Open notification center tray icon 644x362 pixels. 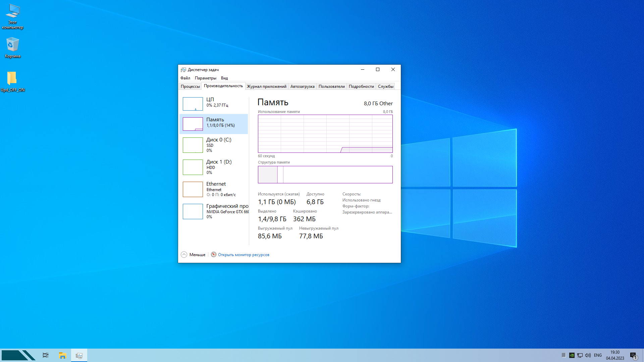[x=633, y=355]
